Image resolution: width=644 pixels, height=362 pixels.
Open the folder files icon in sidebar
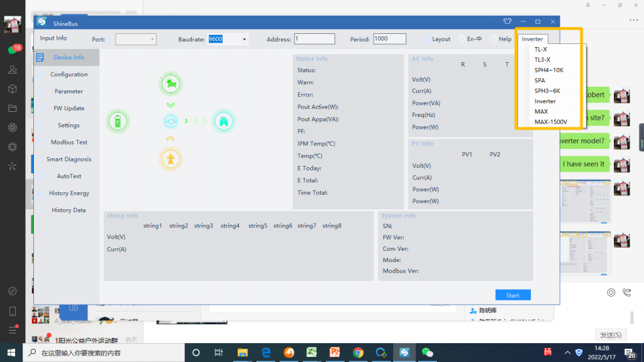(13, 108)
